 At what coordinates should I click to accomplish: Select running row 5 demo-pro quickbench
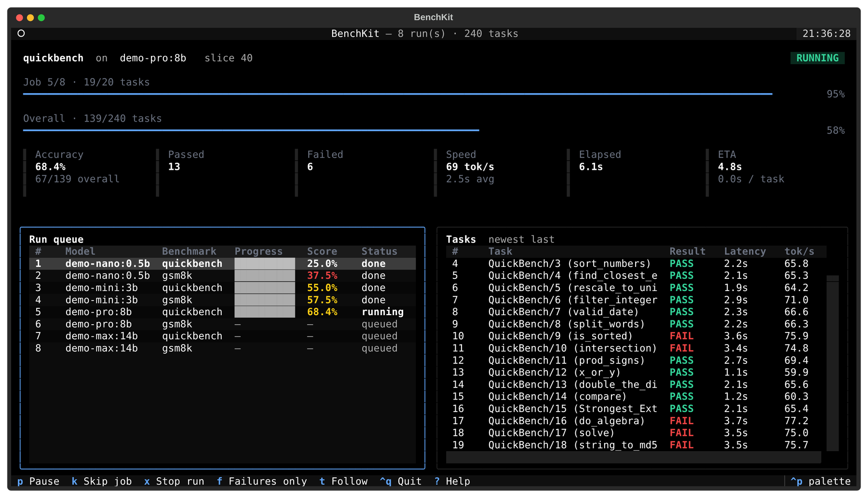tap(222, 312)
